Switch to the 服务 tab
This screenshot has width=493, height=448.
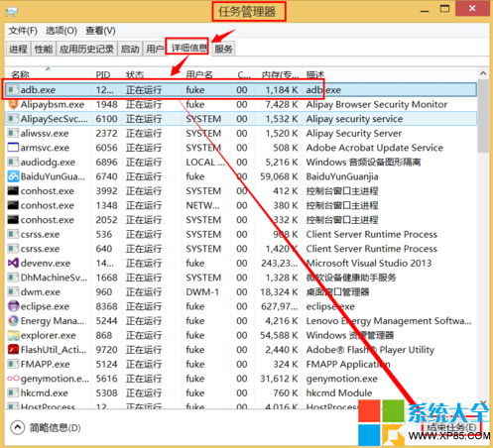(223, 49)
